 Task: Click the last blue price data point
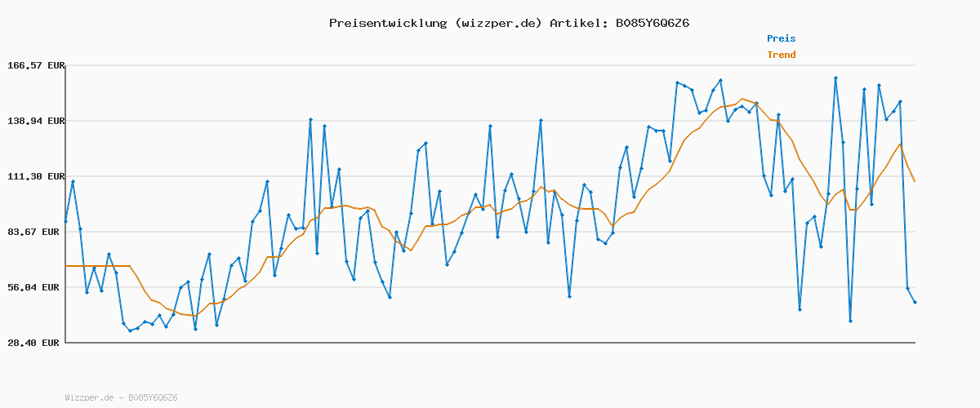[x=915, y=303]
